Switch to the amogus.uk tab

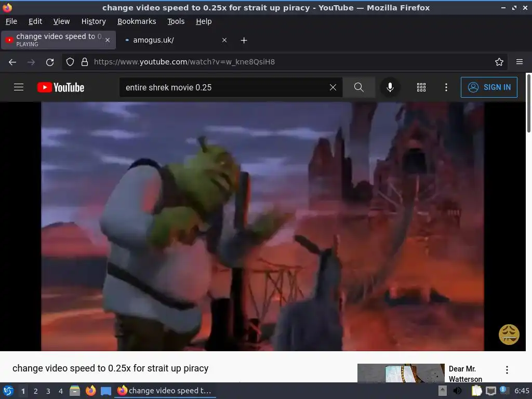coord(176,40)
